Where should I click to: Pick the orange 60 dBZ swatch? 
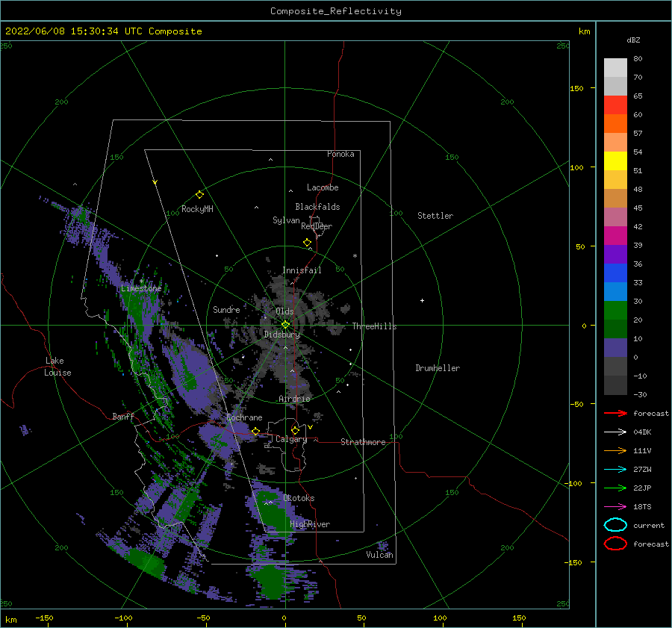pyautogui.click(x=615, y=123)
